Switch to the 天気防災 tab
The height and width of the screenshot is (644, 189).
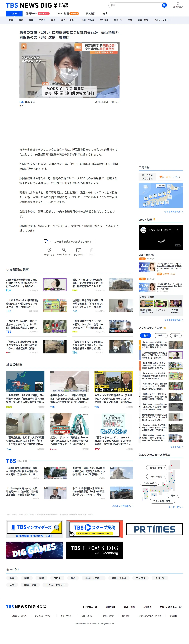click(x=91, y=14)
